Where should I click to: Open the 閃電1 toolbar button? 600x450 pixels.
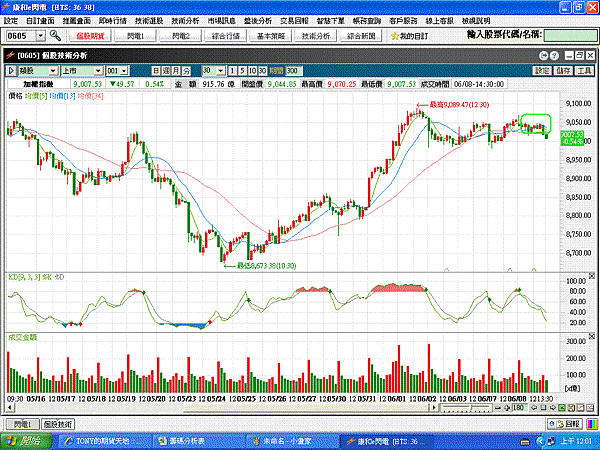tap(135, 36)
